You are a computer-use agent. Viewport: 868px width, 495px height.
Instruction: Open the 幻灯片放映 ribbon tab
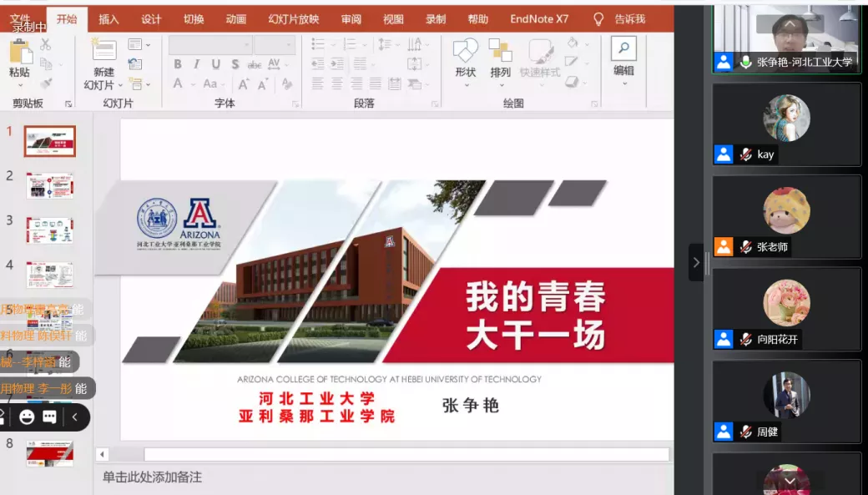point(293,18)
